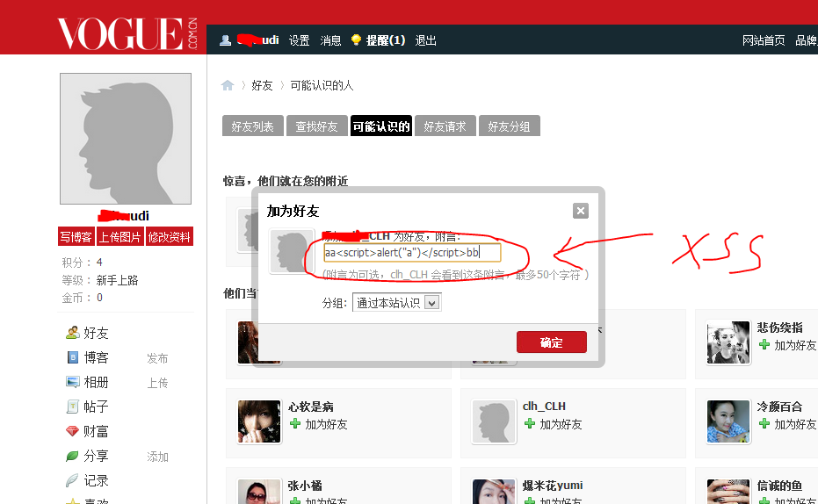Switch to 查找好友 tab
The width and height of the screenshot is (818, 504).
tap(316, 126)
